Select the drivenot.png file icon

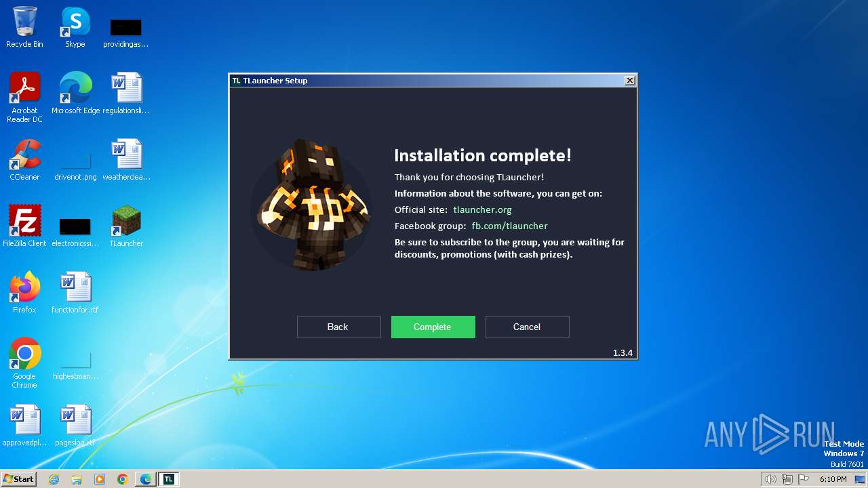coord(75,167)
